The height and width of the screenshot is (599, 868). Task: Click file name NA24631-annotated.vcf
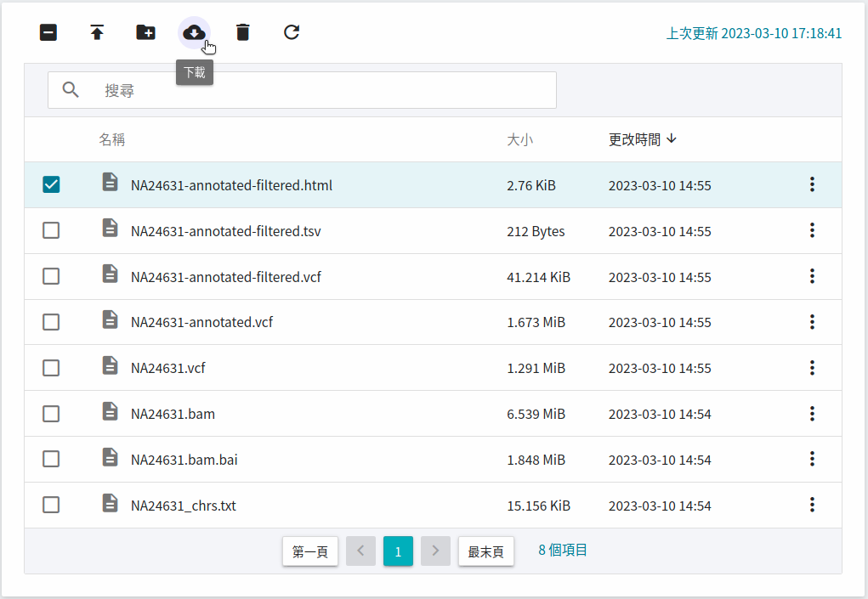[201, 323]
